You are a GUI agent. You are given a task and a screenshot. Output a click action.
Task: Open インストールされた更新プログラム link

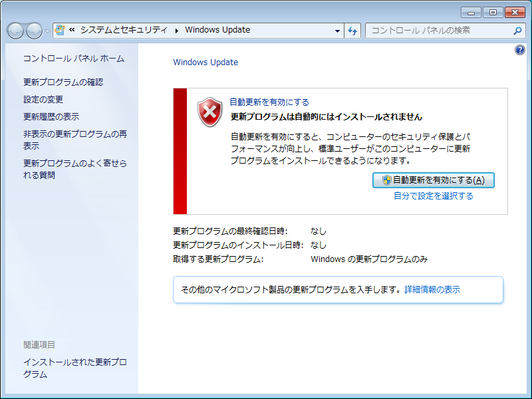75,368
